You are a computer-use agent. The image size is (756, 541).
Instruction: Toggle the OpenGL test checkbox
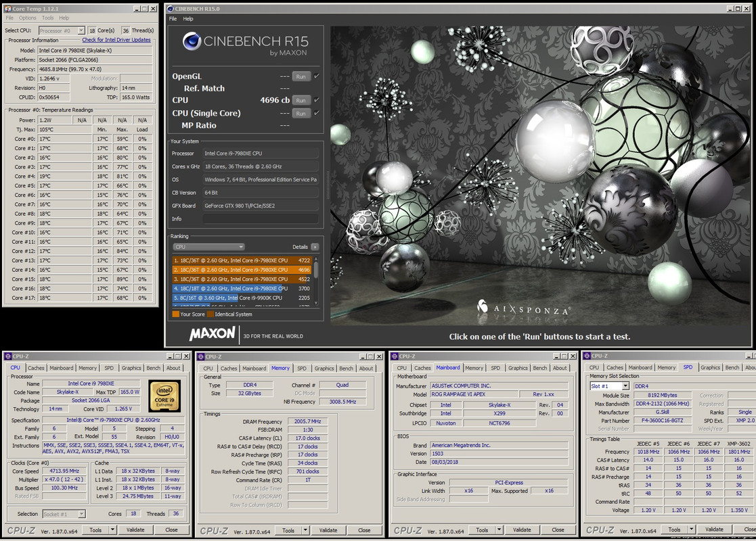coord(317,76)
